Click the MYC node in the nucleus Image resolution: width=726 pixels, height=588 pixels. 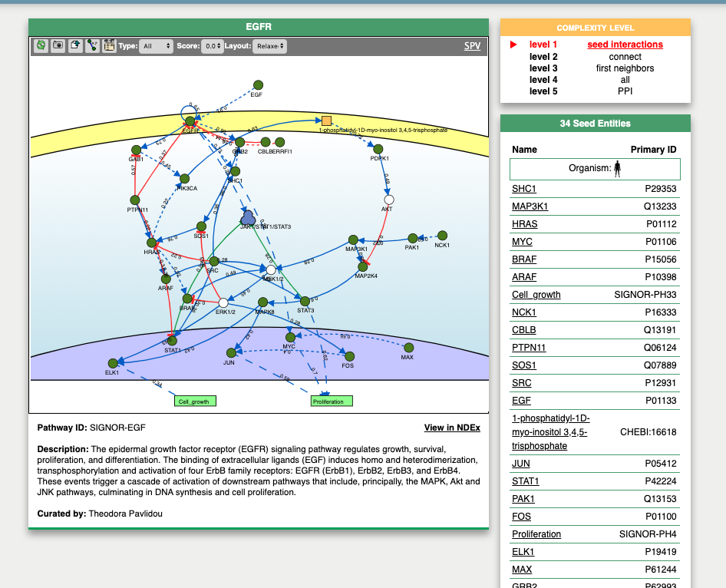pyautogui.click(x=290, y=337)
